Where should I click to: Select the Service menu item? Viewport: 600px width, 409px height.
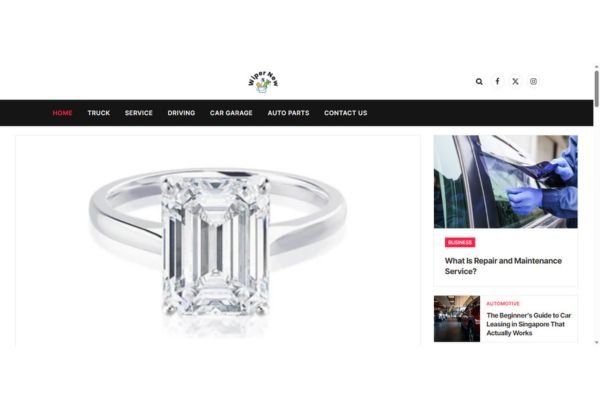point(139,113)
